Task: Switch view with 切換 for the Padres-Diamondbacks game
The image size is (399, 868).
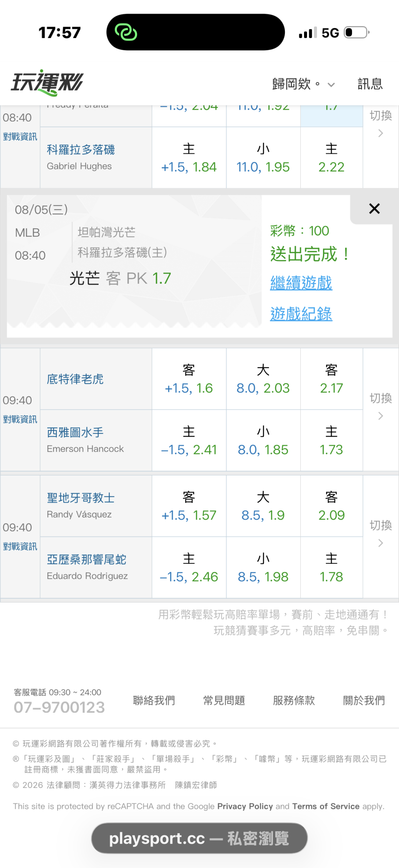Action: 381,533
